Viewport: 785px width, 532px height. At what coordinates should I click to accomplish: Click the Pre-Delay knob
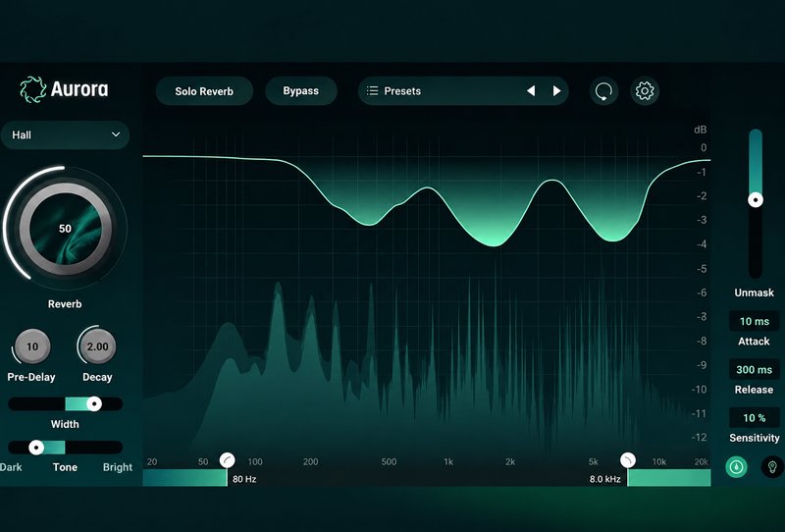coord(32,346)
